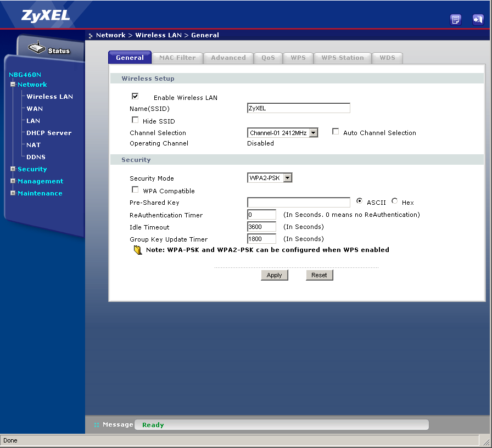Screen dimensions: 492x448
Task: Open the Security Mode dropdown
Action: click(287, 178)
